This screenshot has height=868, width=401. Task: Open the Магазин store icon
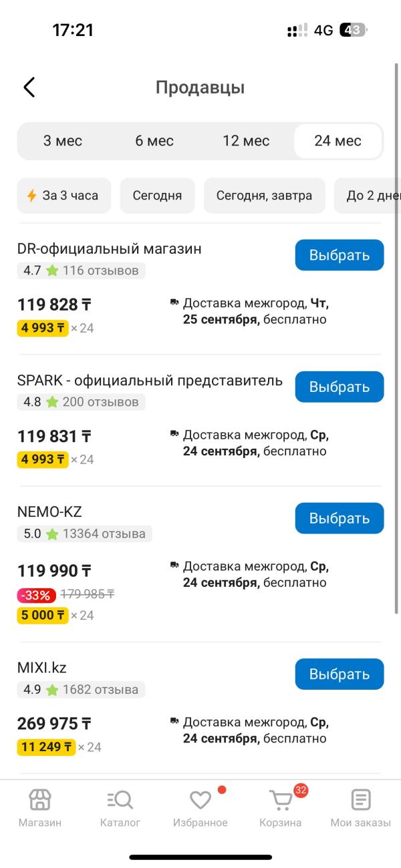point(40,800)
